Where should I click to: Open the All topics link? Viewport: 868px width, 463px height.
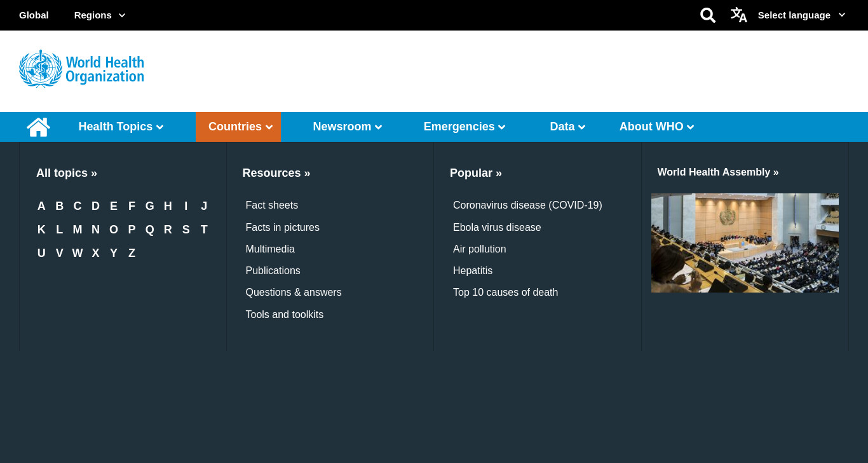(x=67, y=173)
